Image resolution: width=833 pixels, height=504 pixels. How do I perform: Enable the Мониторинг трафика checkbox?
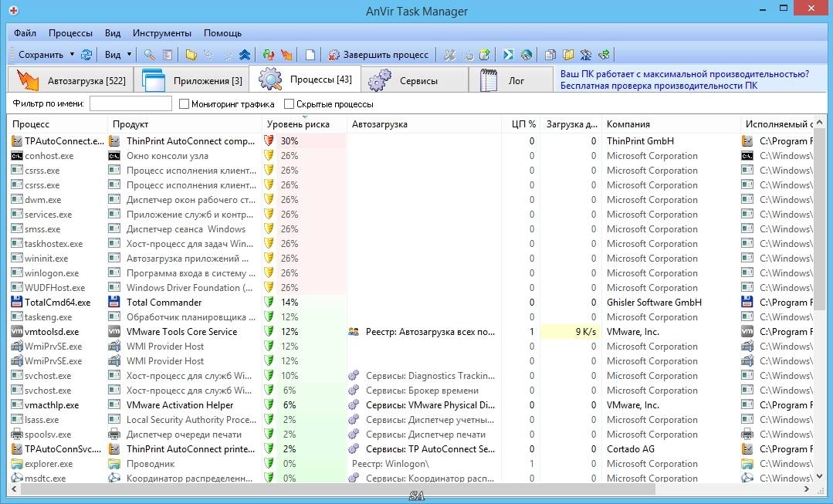tap(185, 104)
